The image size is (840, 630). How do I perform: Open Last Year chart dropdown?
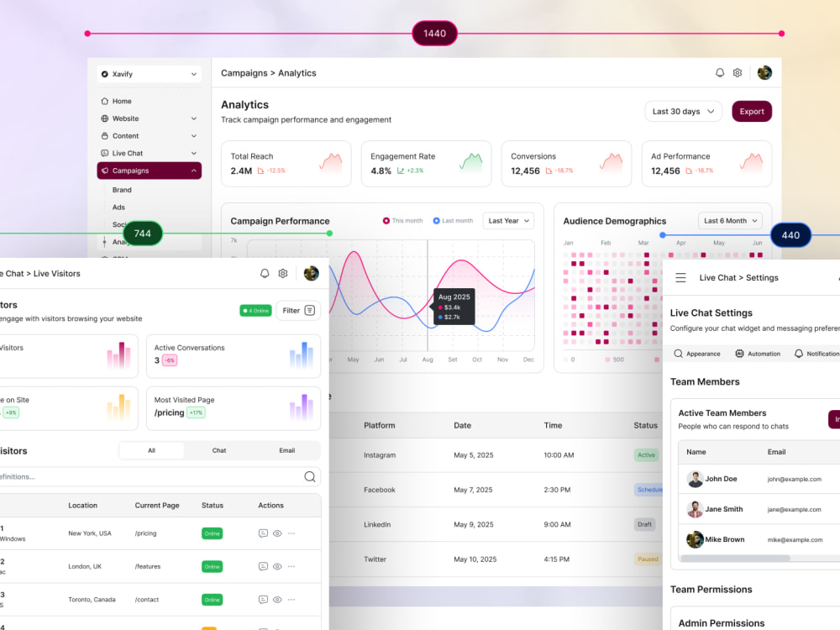click(x=508, y=221)
